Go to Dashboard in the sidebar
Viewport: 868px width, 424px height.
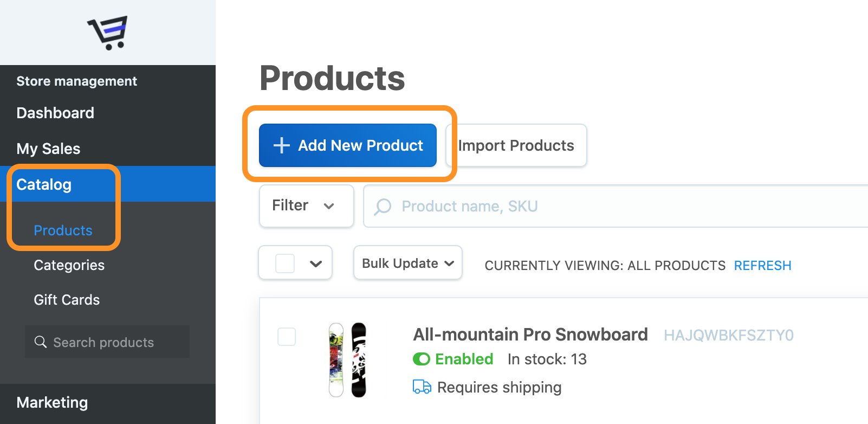(x=55, y=113)
